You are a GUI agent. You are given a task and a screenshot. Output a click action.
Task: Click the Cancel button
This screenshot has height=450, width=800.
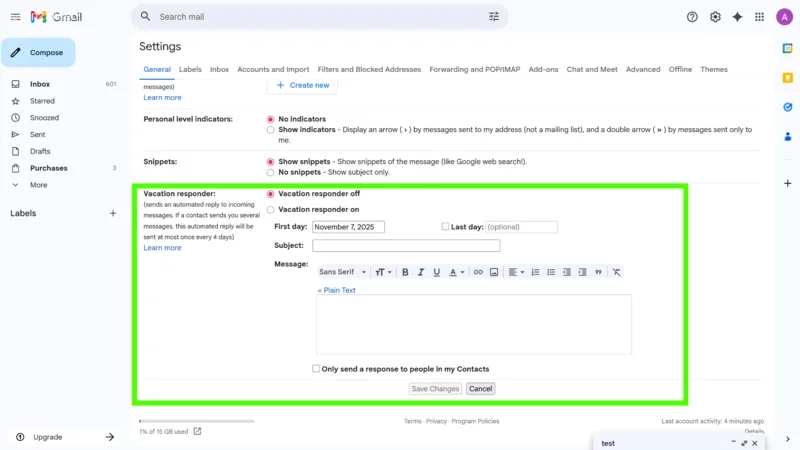(x=480, y=389)
